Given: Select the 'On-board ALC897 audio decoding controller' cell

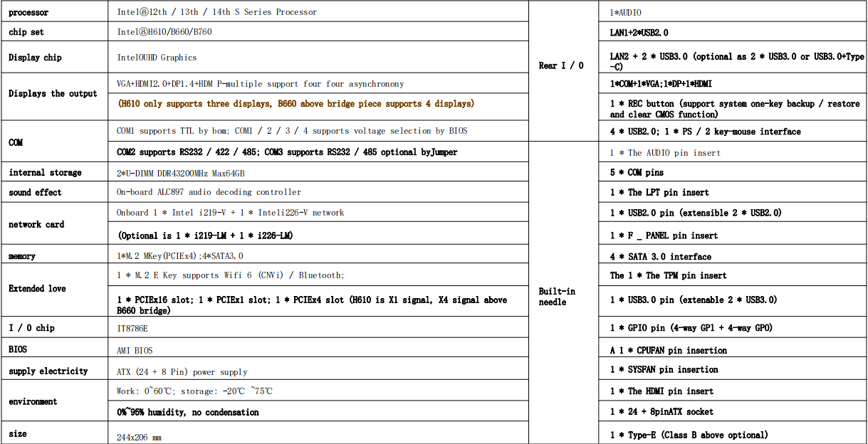Looking at the screenshot, I should (x=209, y=192).
